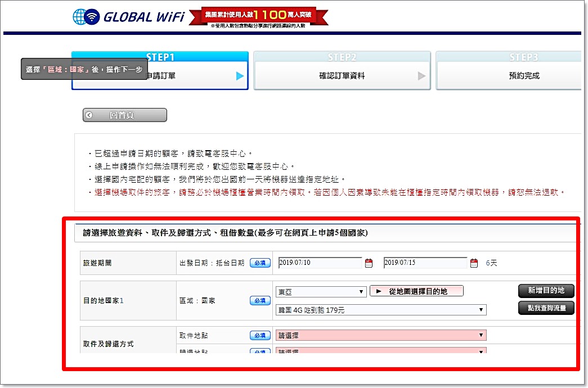This screenshot has width=588, height=388.
Task: Click the 選擇國內宅配的顧客 notice line
Action: coord(217,179)
